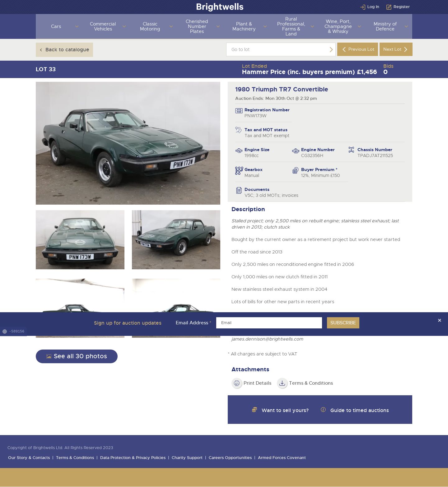Select the 1980 Triumph TR7 Convertible title
The width and height of the screenshot is (448, 487).
coord(282,90)
